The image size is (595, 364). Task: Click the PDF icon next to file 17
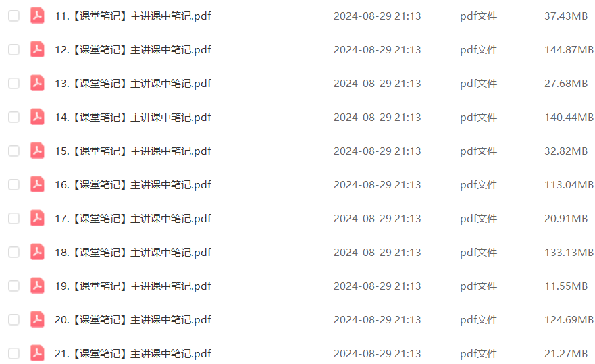point(37,218)
